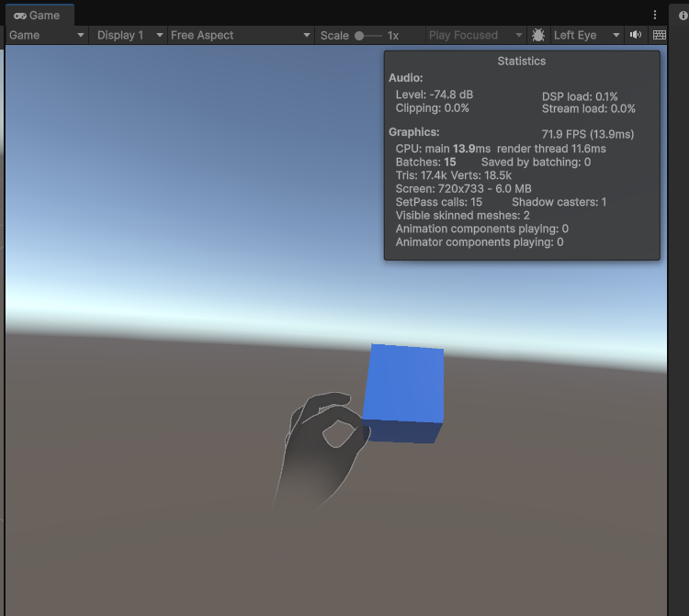The height and width of the screenshot is (616, 689).
Task: Open the Display 1 dropdown
Action: point(130,35)
